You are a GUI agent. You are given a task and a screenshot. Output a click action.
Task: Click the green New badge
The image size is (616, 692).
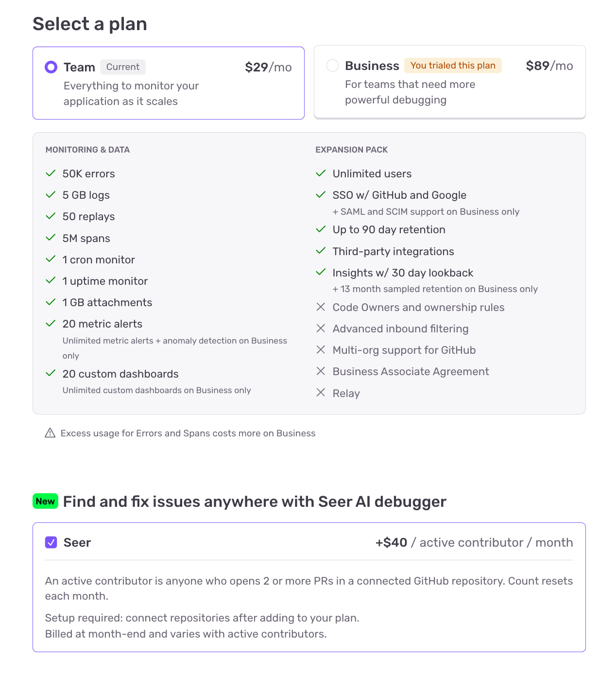point(45,501)
